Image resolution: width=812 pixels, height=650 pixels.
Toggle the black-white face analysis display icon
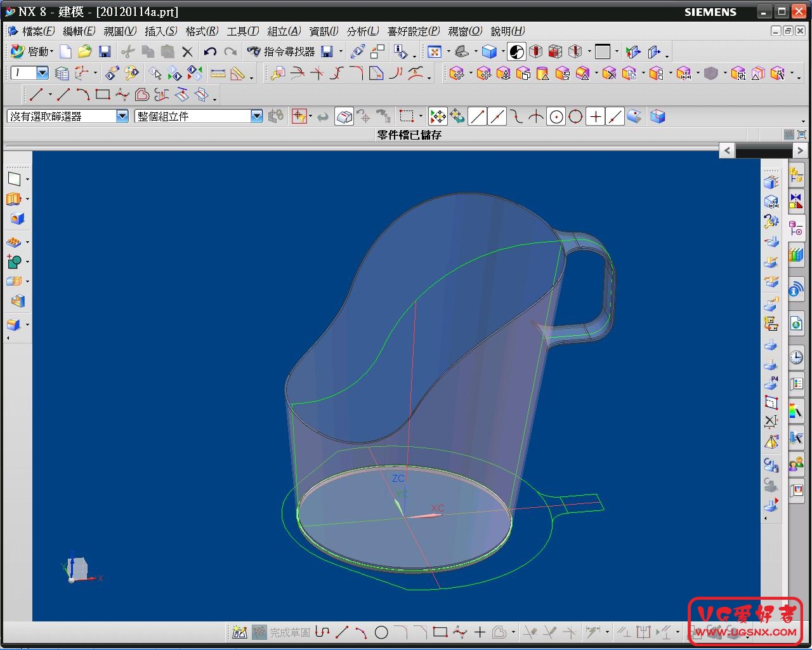click(x=517, y=51)
